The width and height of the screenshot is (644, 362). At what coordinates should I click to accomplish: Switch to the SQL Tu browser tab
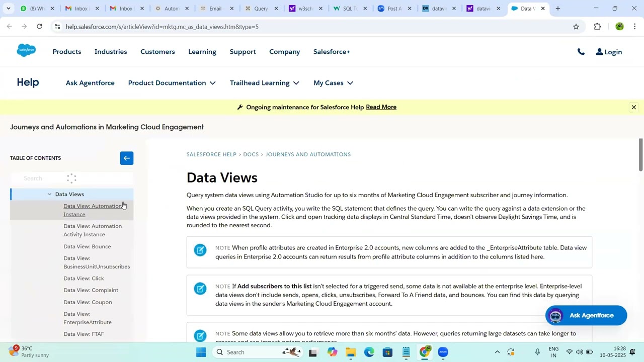[x=350, y=9]
